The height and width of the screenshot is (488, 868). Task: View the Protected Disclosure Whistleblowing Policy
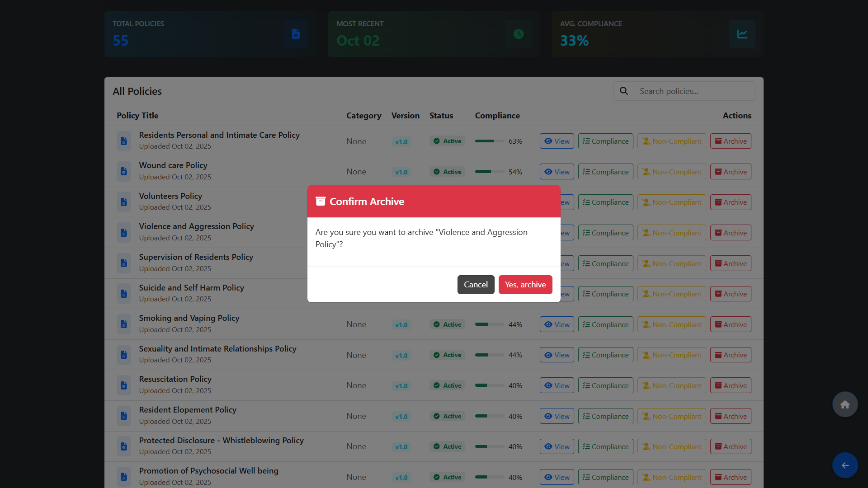tap(557, 446)
